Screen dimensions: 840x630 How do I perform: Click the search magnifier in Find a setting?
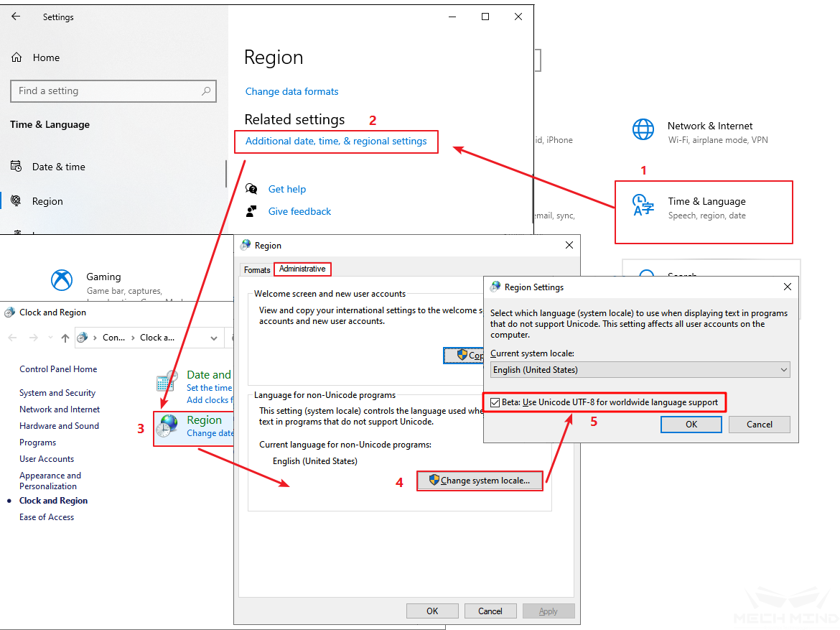coord(206,91)
